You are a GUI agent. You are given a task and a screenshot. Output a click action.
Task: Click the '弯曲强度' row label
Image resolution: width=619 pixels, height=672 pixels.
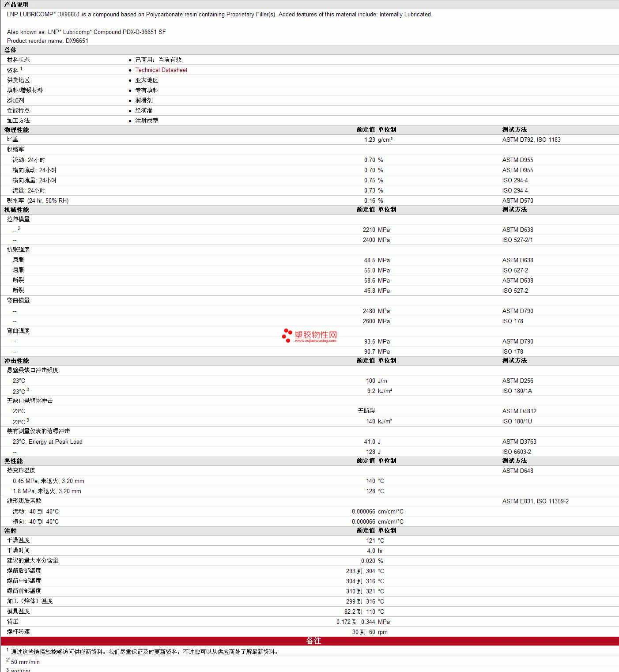click(19, 331)
